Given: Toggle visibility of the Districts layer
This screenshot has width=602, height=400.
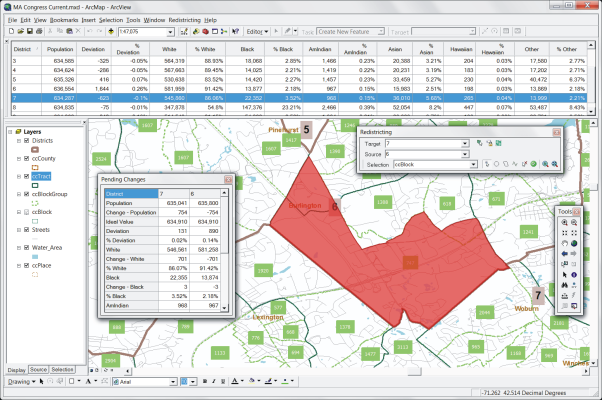Looking at the screenshot, I should pos(24,141).
